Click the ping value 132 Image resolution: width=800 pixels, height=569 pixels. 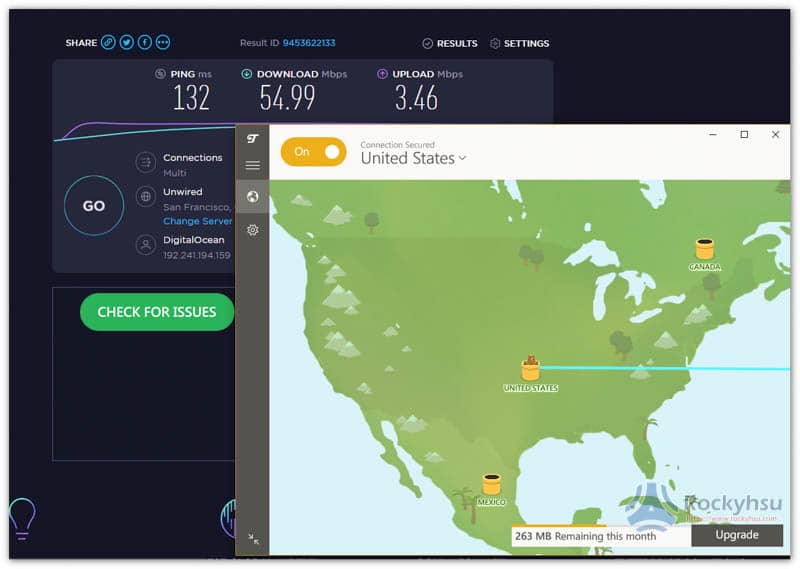(x=191, y=97)
